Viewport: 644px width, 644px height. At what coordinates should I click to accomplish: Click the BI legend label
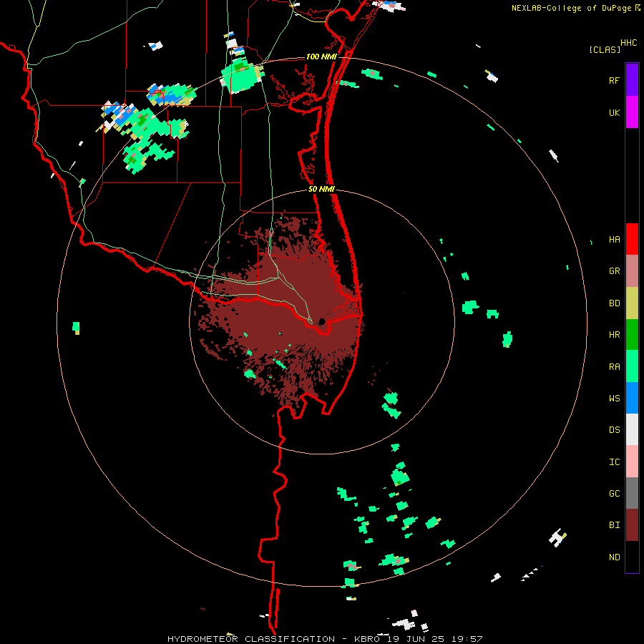pos(614,525)
